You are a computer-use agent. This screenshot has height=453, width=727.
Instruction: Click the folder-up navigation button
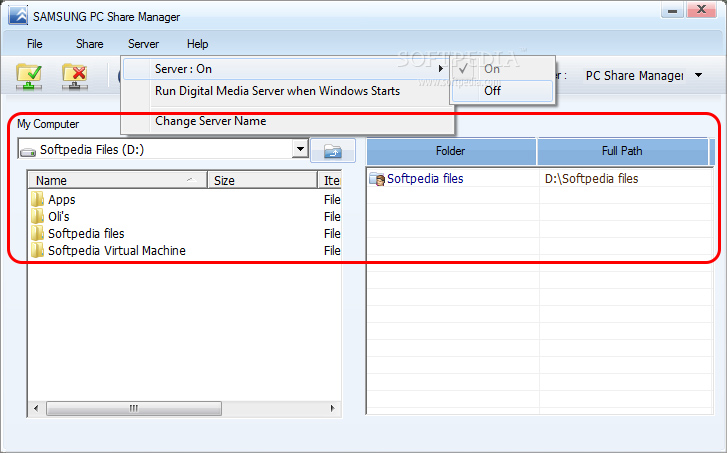point(333,151)
